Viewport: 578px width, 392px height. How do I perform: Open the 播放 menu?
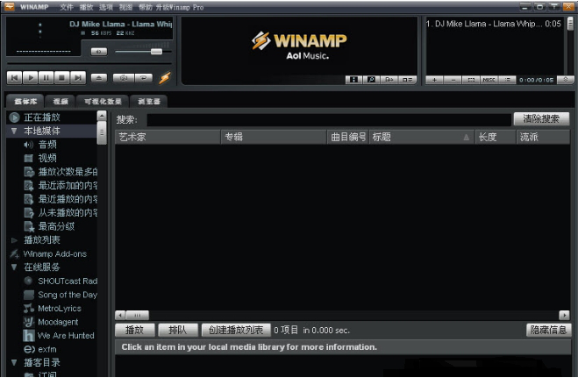pyautogui.click(x=86, y=7)
